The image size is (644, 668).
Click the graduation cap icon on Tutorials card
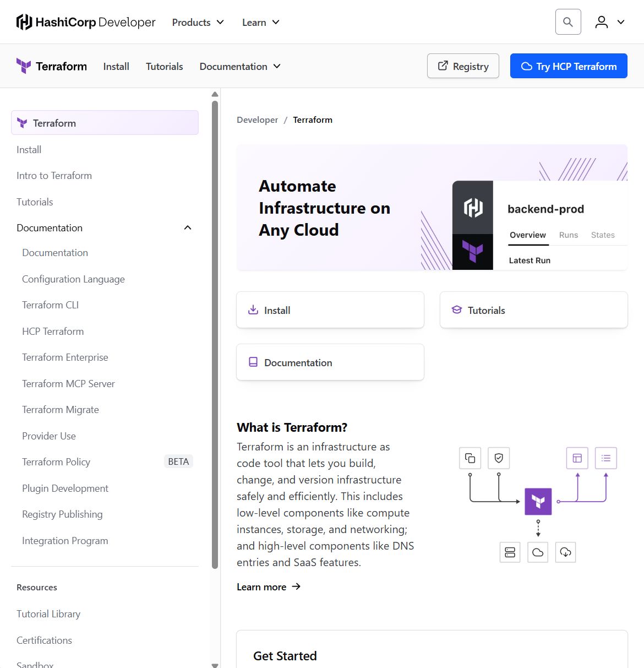point(457,309)
